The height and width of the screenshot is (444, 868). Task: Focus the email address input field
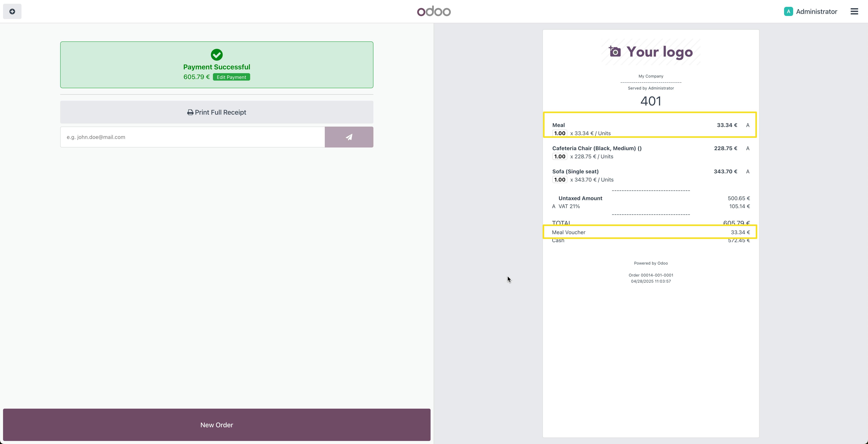tap(192, 137)
